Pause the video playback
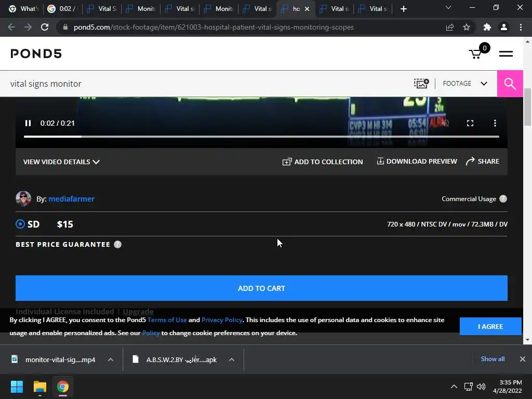Image resolution: width=532 pixels, height=399 pixels. 28,123
